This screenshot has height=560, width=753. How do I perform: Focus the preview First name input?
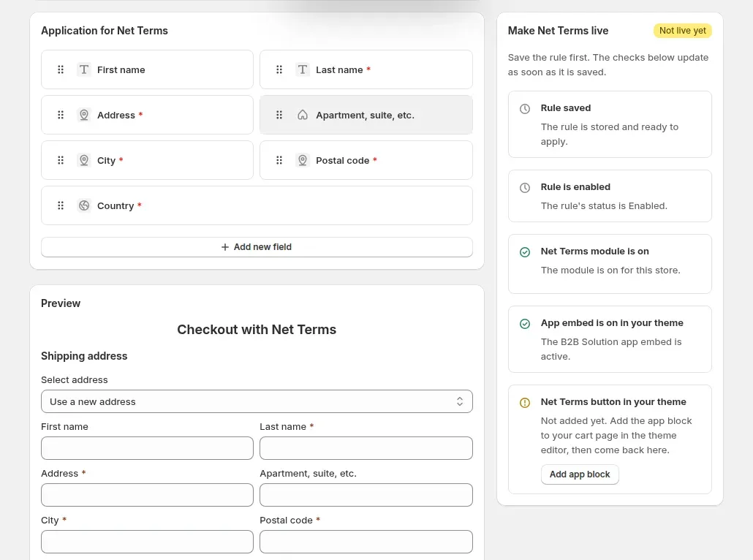(x=147, y=448)
